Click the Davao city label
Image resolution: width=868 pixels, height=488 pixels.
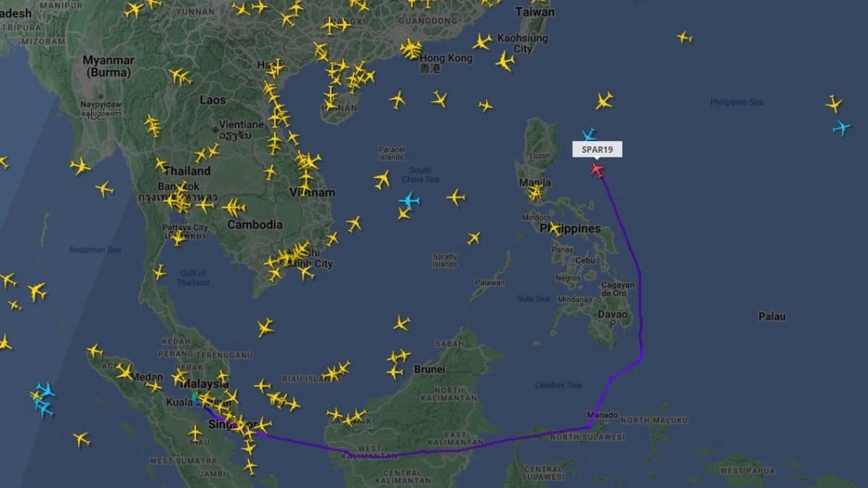(612, 315)
